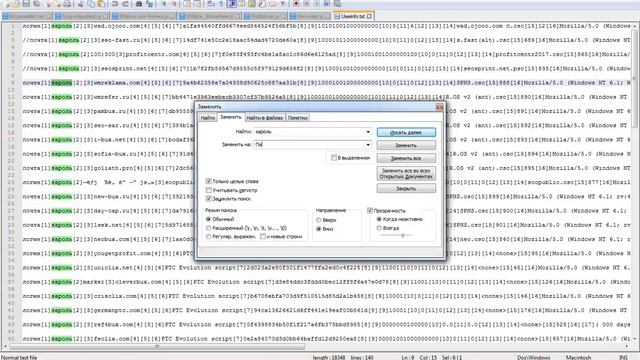Select 'Регуляр. выражен.' search mode
640x360 pixels.
[x=209, y=236]
